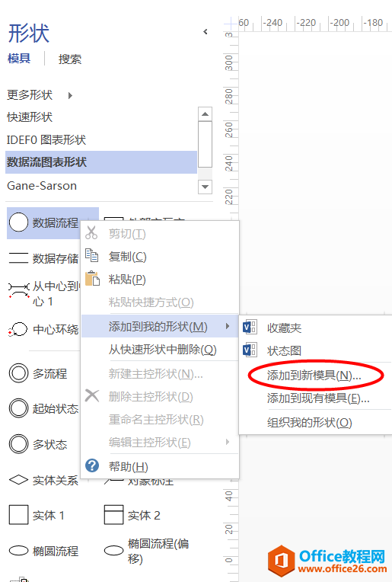392x582 pixels.
Task: Expand 添加到我的形状(M) submenu
Action: click(160, 326)
